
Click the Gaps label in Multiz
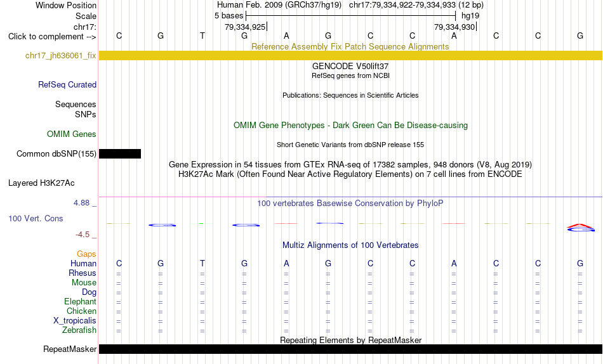[x=86, y=254]
